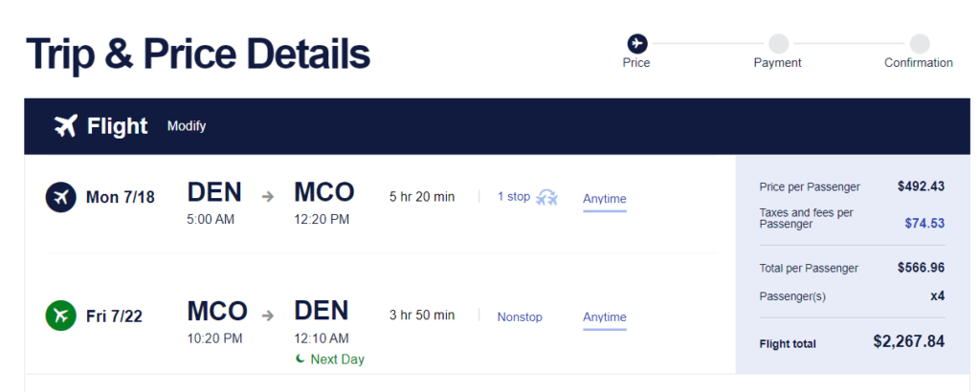Click the Next Day indicator text

(x=338, y=359)
